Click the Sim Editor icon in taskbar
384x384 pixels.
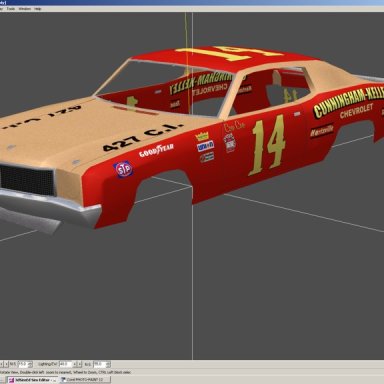[x=11, y=380]
